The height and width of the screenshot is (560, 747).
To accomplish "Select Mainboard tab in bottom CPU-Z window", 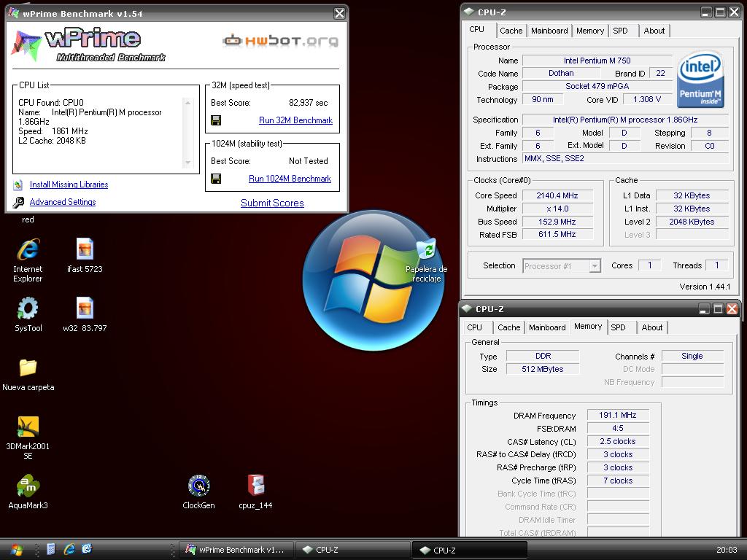I will click(547, 327).
